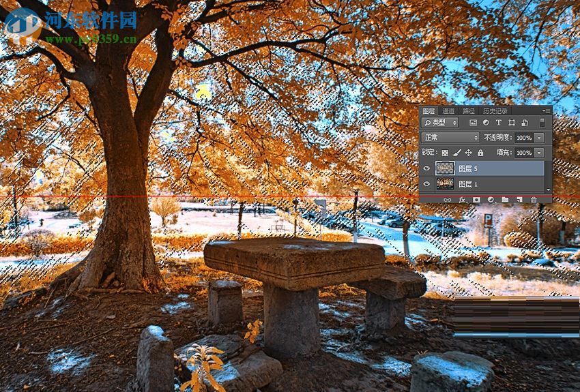The image size is (580, 392).
Task: Switch to the 历史记录 tab
Action: (495, 111)
